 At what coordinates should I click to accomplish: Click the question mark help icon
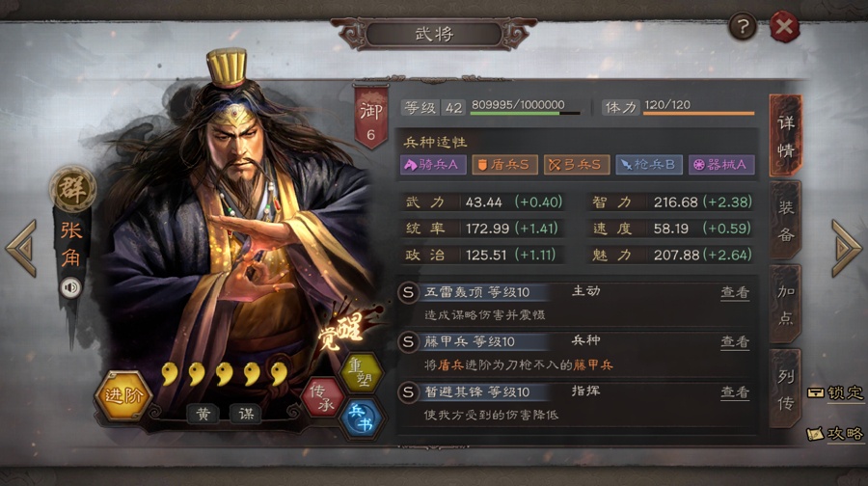pos(743,26)
